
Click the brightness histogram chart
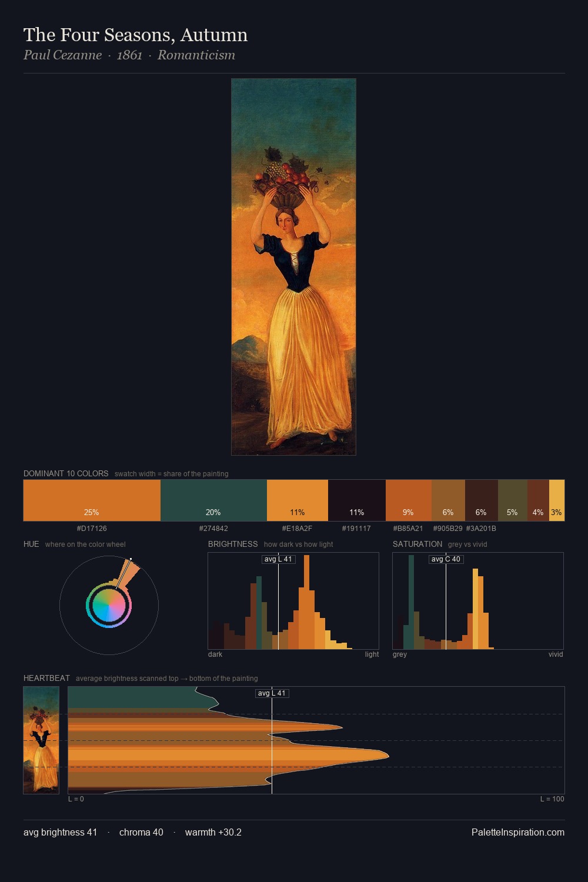coord(293,601)
